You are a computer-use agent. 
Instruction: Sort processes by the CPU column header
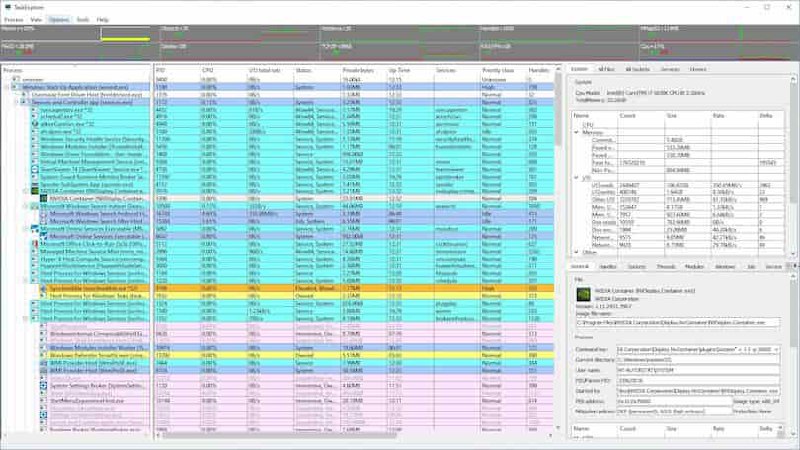pos(223,70)
